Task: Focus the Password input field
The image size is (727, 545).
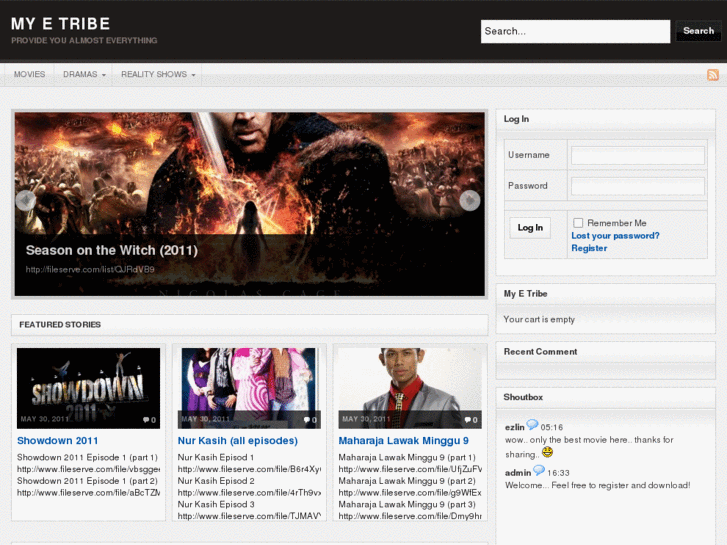Action: pos(637,186)
